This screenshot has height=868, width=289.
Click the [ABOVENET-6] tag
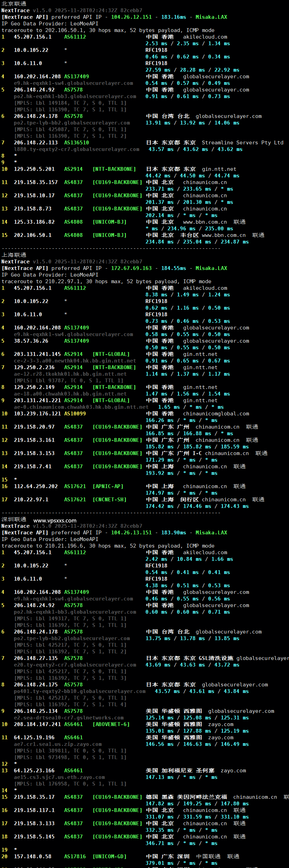pyautogui.click(x=111, y=724)
